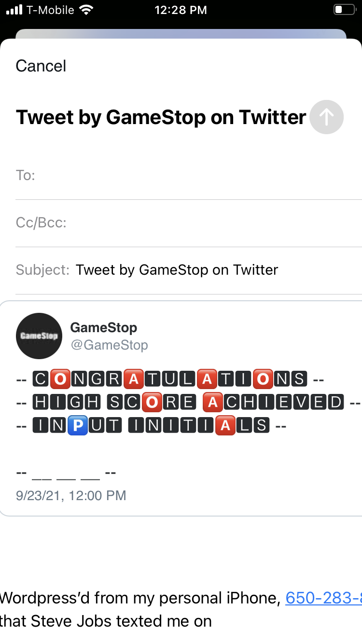Cancel the email draft
The height and width of the screenshot is (644, 362).
tap(41, 66)
